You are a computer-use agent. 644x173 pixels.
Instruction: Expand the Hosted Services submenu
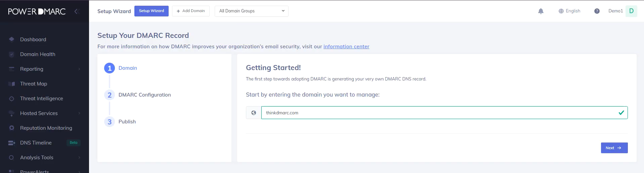(x=79, y=113)
